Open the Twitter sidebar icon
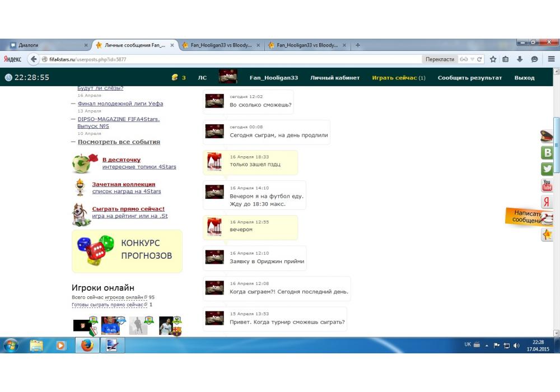 point(547,169)
